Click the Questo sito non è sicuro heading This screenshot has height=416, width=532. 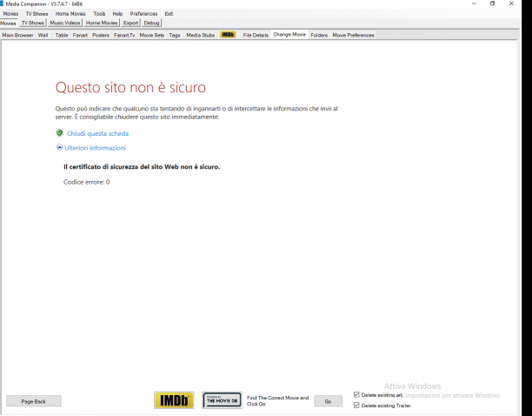click(130, 87)
